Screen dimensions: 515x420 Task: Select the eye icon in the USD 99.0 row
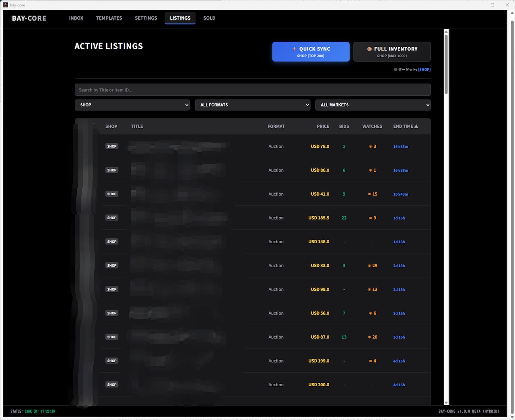tap(369, 290)
